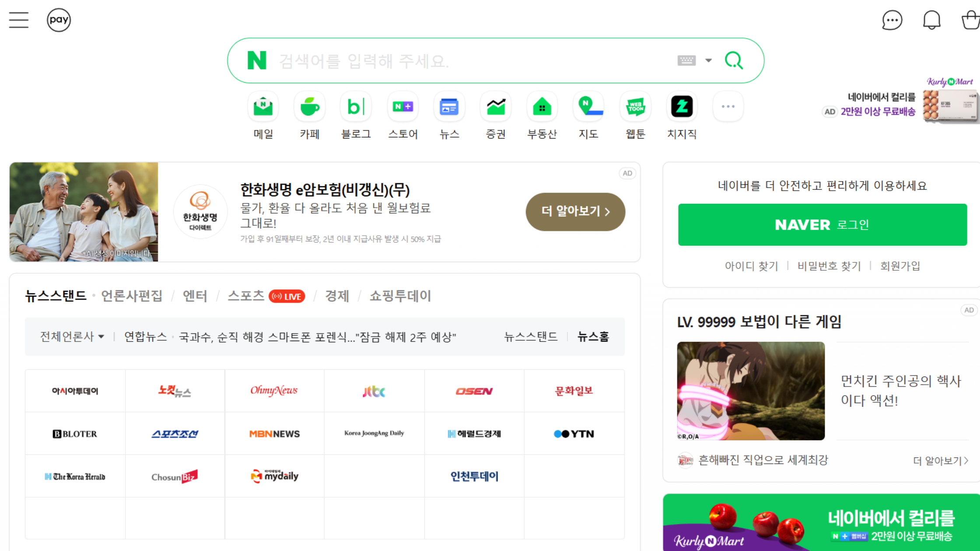Open the notifications bell
The height and width of the screenshot is (551, 980).
click(x=931, y=20)
